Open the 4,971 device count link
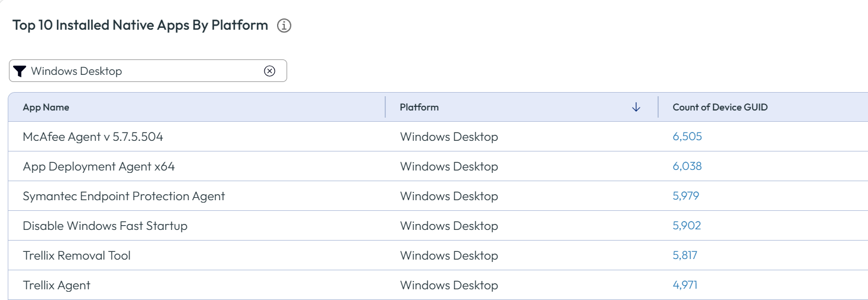The image size is (868, 300). [x=685, y=285]
